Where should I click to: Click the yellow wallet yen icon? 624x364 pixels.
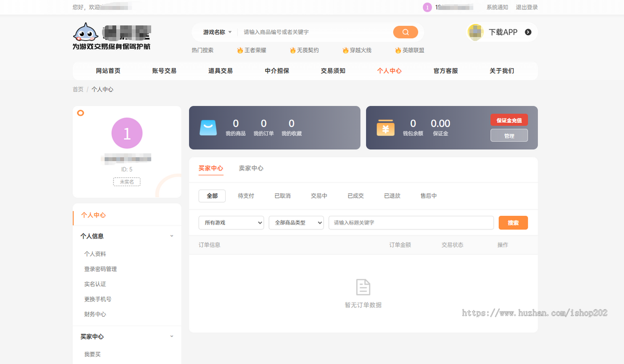385,128
